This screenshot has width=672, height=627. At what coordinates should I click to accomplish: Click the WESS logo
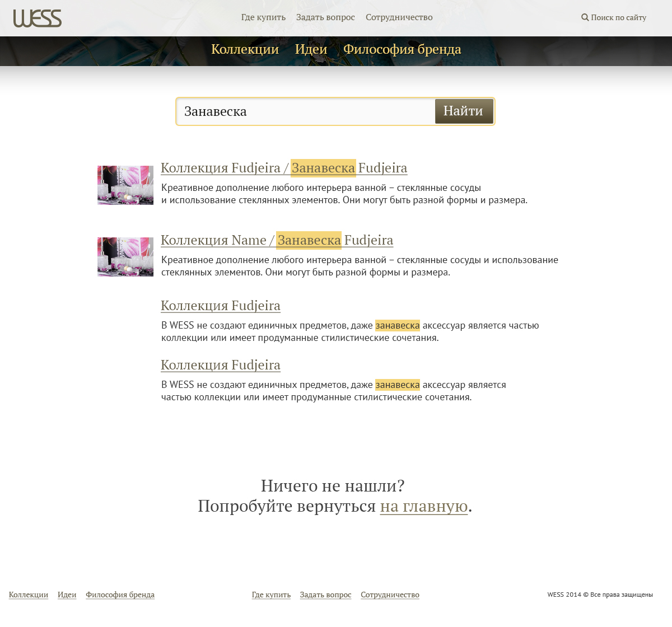38,18
